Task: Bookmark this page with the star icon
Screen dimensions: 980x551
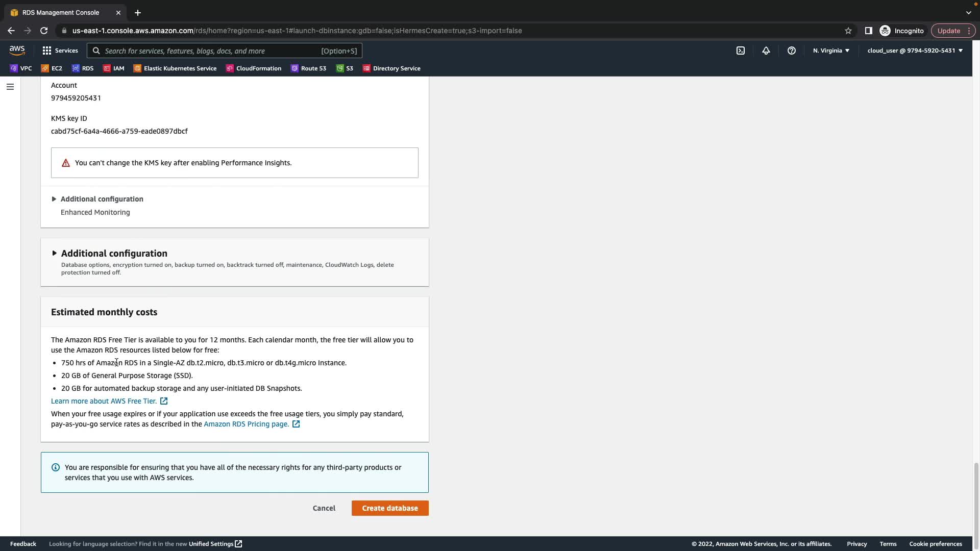Action: click(848, 31)
